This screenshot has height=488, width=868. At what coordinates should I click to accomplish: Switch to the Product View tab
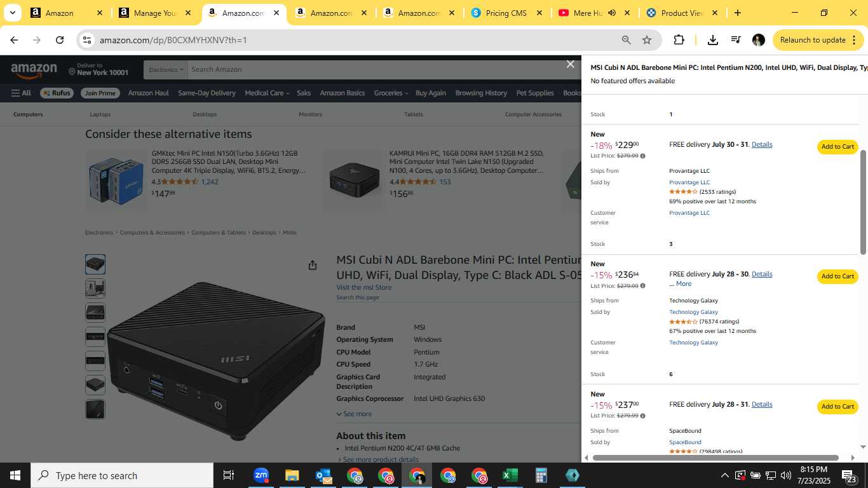coord(681,13)
